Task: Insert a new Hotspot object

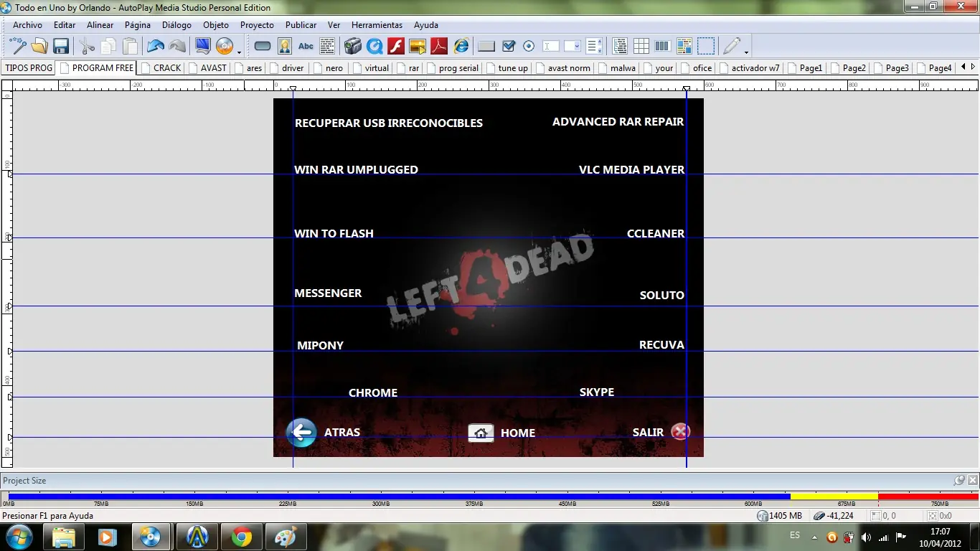Action: click(706, 47)
